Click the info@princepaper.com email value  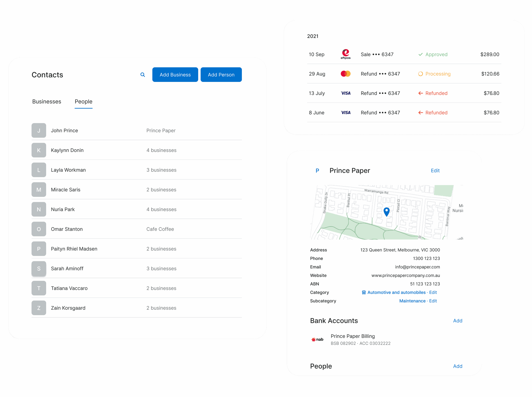point(417,267)
